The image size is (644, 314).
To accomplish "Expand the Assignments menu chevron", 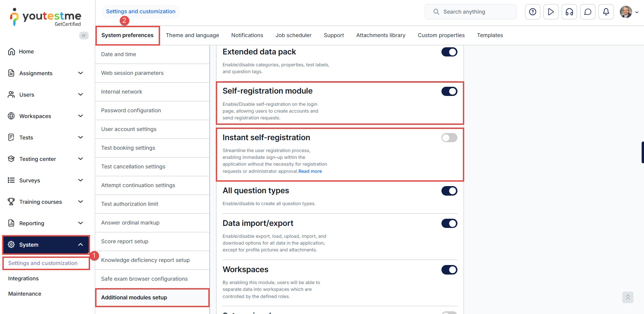I will click(81, 73).
